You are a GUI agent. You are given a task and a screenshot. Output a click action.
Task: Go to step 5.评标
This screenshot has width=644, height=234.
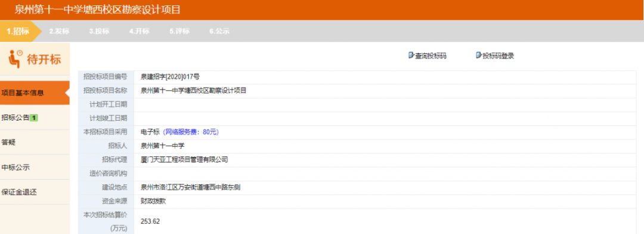[179, 32]
